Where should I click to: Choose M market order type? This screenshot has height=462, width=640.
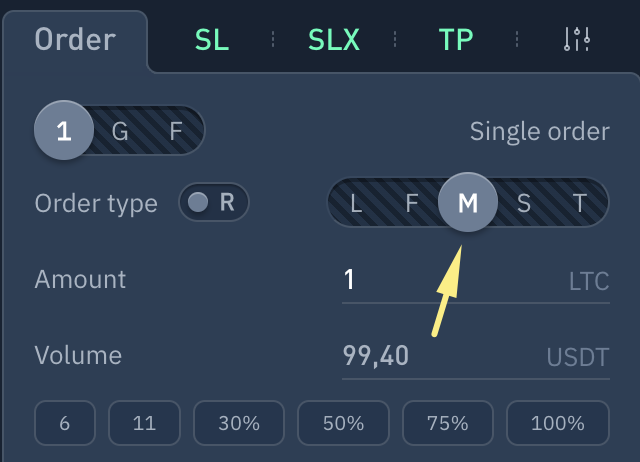467,204
